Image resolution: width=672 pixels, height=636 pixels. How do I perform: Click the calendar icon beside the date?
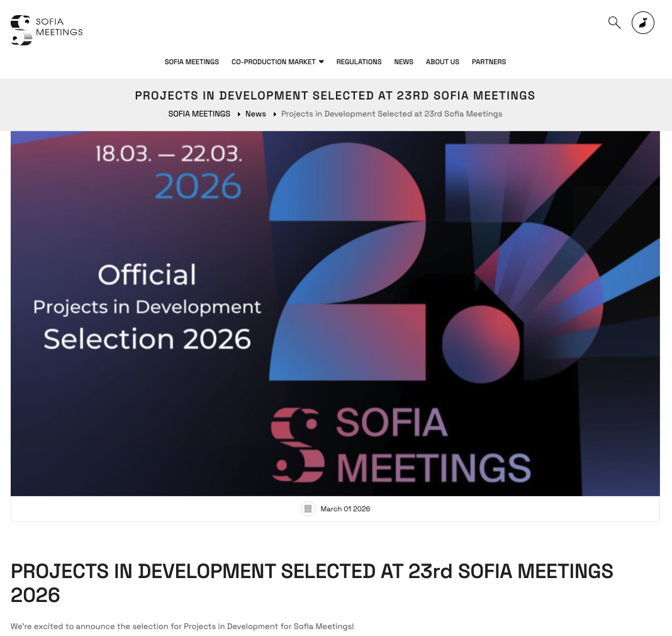tap(308, 509)
